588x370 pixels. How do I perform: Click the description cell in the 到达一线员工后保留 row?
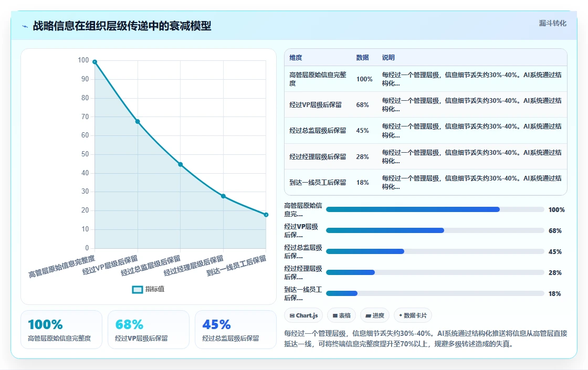tap(472, 183)
